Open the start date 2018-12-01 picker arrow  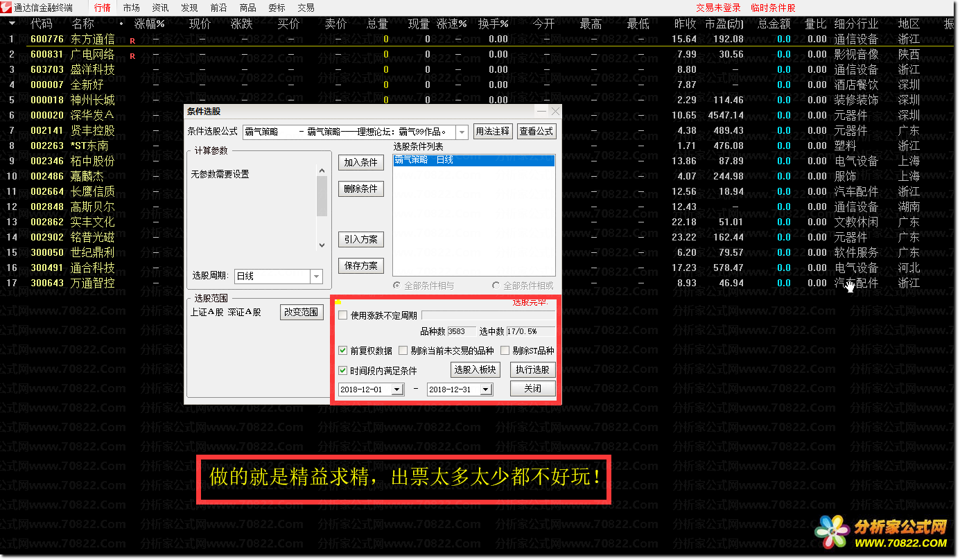(397, 390)
